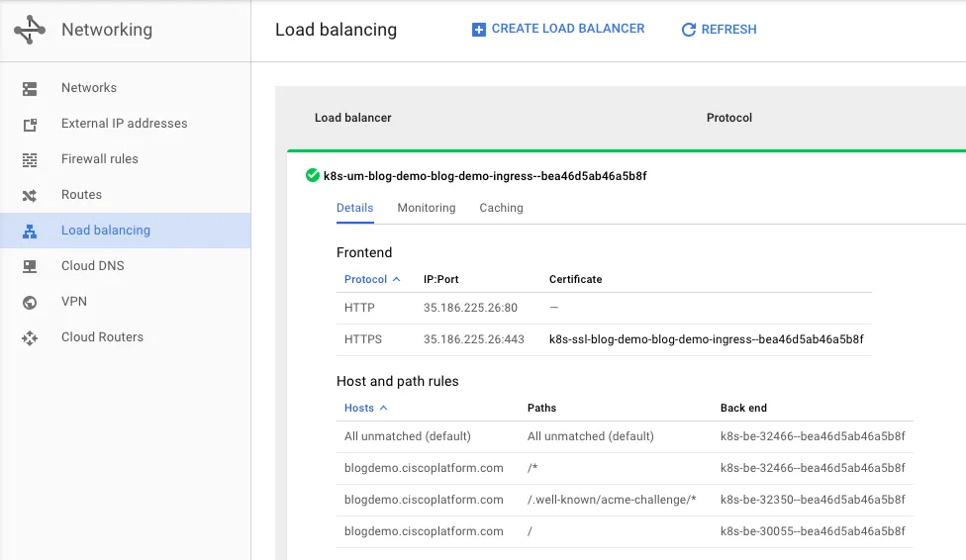This screenshot has height=560, width=966.
Task: Open back end for All unmatched row
Action: pos(813,436)
